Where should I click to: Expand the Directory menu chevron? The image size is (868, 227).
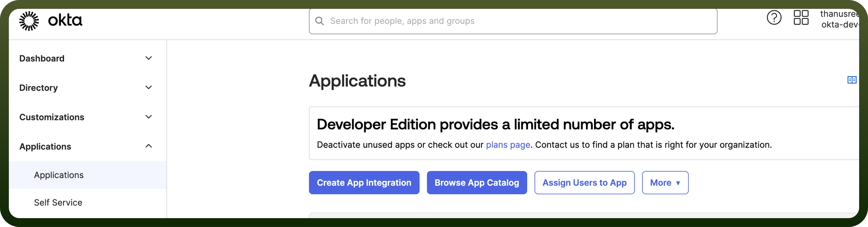pyautogui.click(x=149, y=88)
